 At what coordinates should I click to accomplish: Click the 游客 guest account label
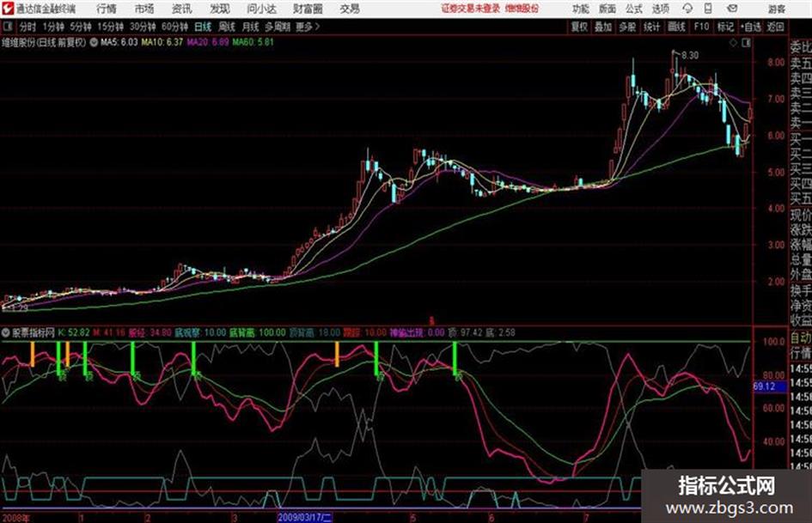[x=776, y=9]
